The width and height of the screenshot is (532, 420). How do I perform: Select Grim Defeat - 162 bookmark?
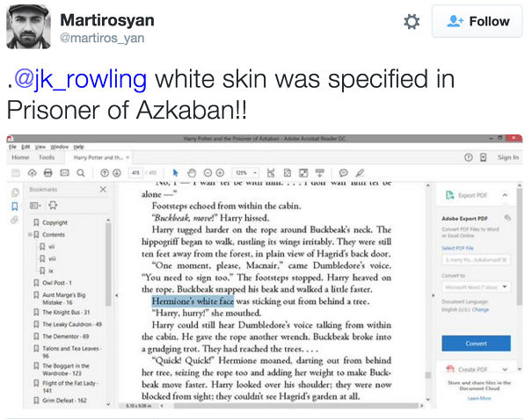(64, 401)
